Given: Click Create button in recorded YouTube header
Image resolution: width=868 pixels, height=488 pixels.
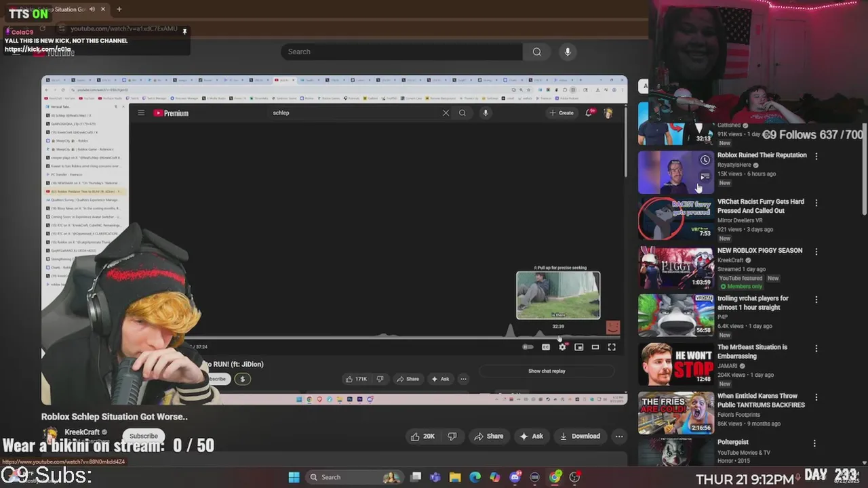Looking at the screenshot, I should (561, 113).
